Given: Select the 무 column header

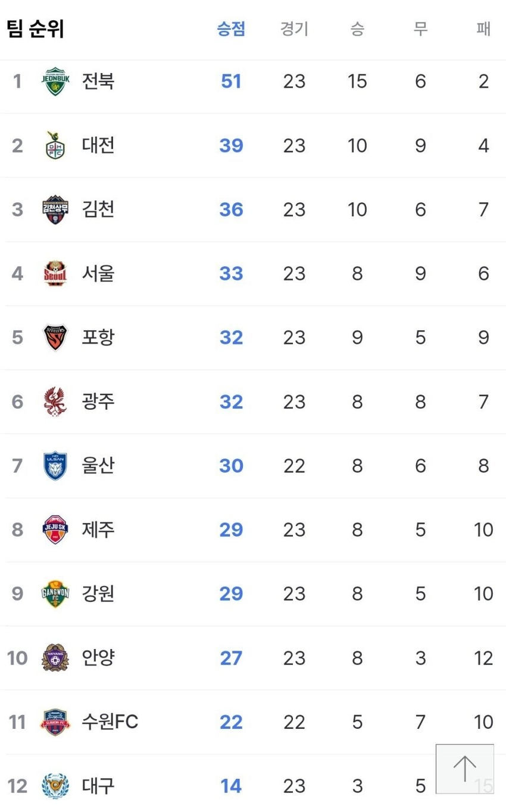Looking at the screenshot, I should point(420,29).
